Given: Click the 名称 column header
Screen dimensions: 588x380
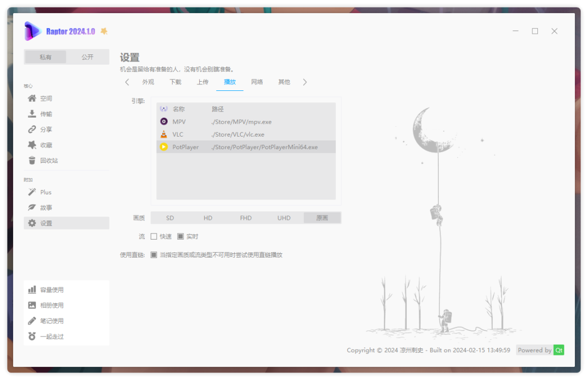Looking at the screenshot, I should tap(179, 109).
